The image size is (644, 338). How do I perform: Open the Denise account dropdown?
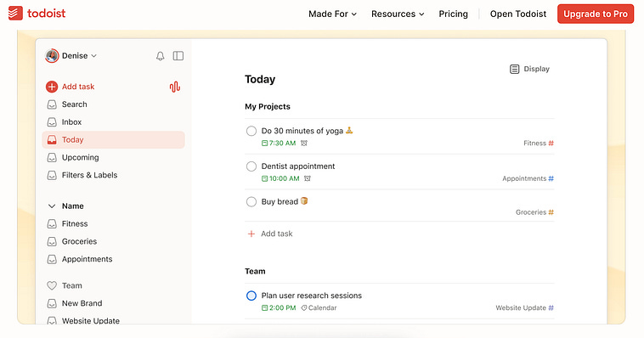pos(71,56)
